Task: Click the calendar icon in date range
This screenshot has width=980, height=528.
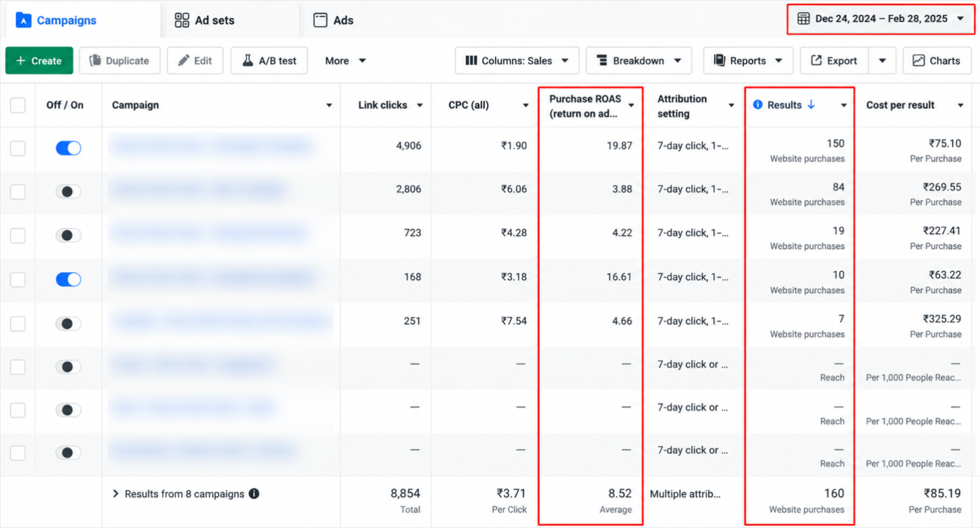Action: pyautogui.click(x=803, y=19)
